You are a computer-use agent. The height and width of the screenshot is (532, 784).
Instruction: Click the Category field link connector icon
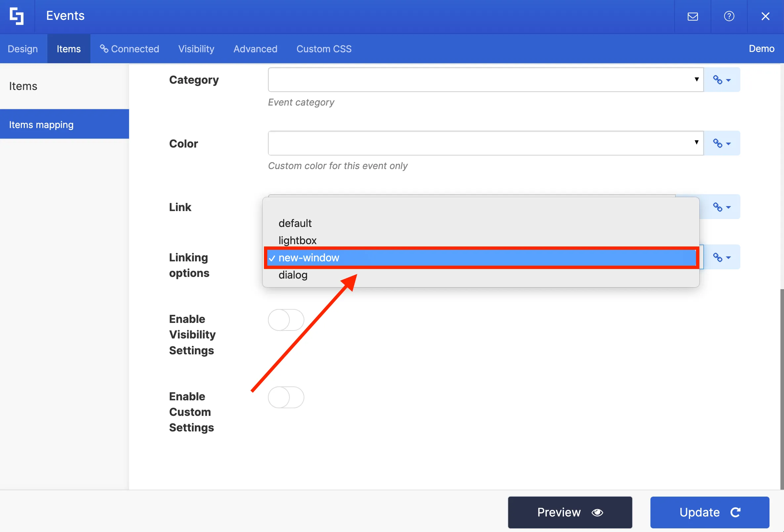(722, 80)
